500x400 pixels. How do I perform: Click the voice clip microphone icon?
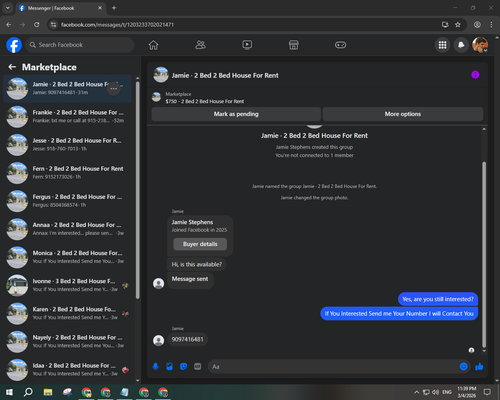coord(155,367)
